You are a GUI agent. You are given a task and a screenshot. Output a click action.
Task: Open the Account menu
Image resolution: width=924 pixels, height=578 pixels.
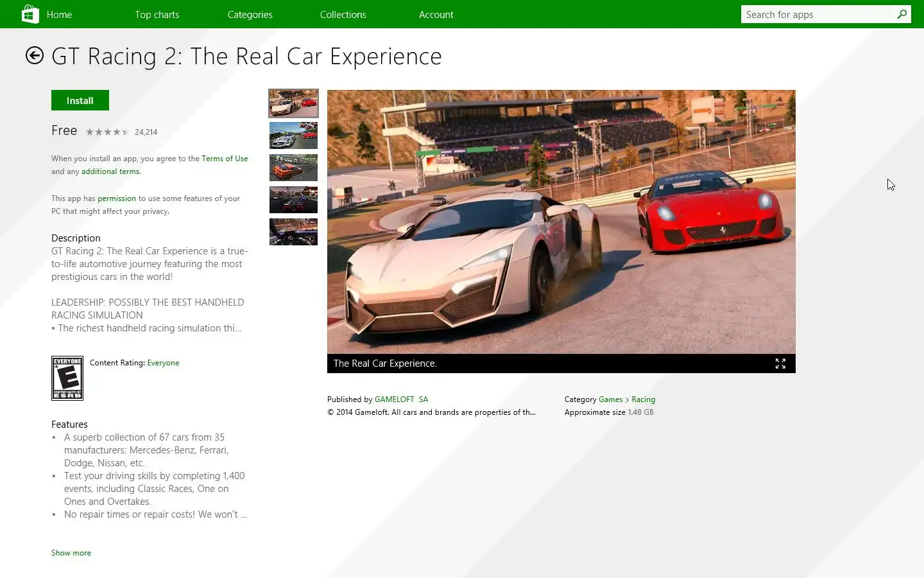436,14
